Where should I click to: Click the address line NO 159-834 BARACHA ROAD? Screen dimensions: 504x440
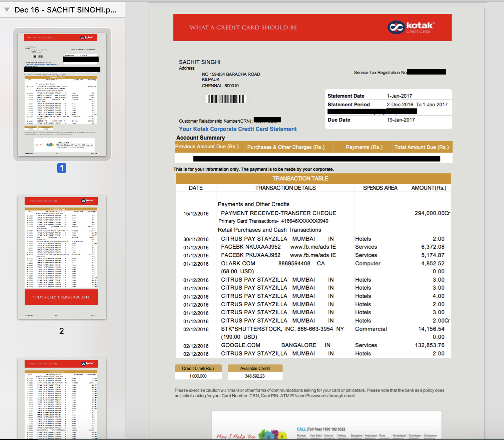231,74
